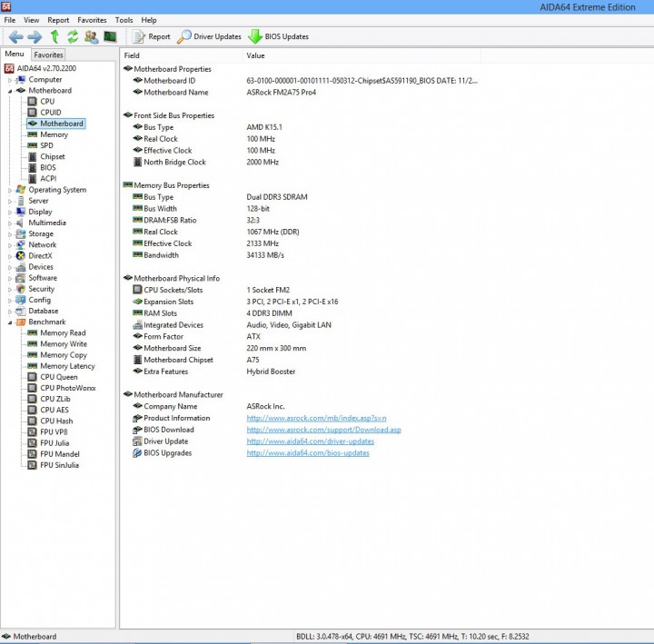
Task: Click the Field column header
Action: tap(182, 55)
